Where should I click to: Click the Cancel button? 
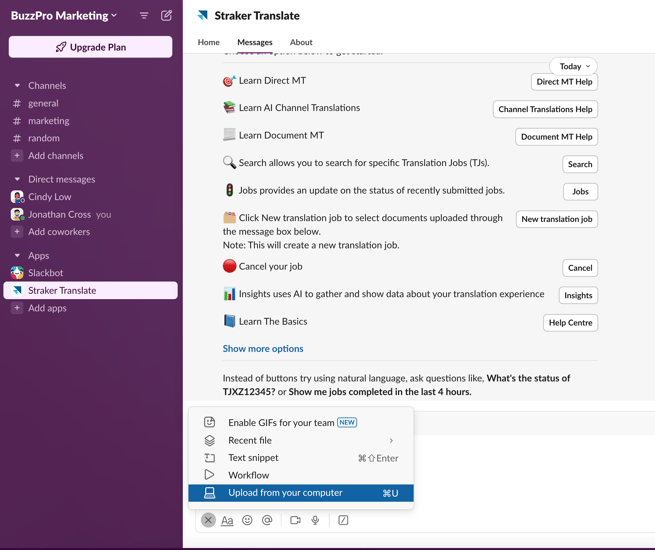[x=580, y=268]
